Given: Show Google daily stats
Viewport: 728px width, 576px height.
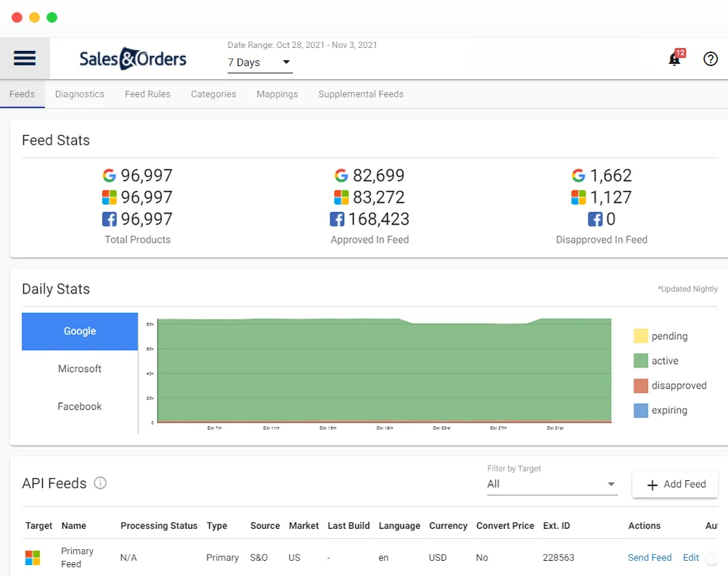Looking at the screenshot, I should point(80,331).
